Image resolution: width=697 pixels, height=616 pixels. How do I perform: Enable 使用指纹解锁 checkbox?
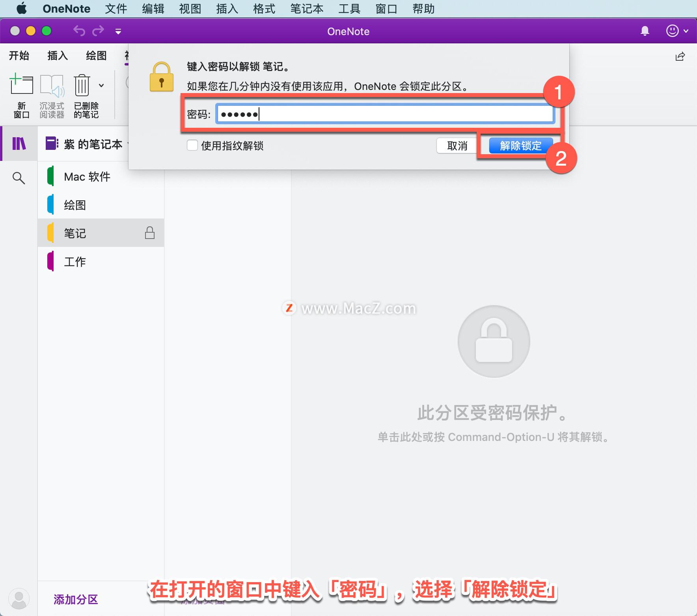(x=192, y=146)
